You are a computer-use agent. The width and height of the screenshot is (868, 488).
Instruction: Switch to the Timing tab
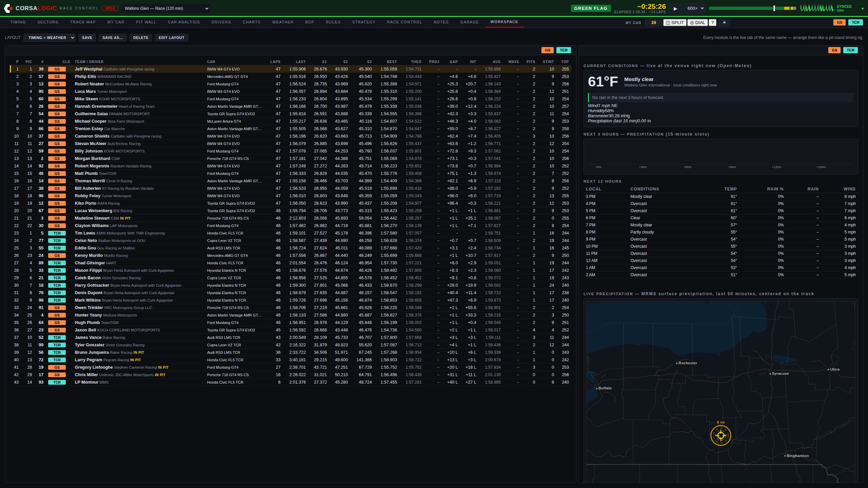point(18,22)
